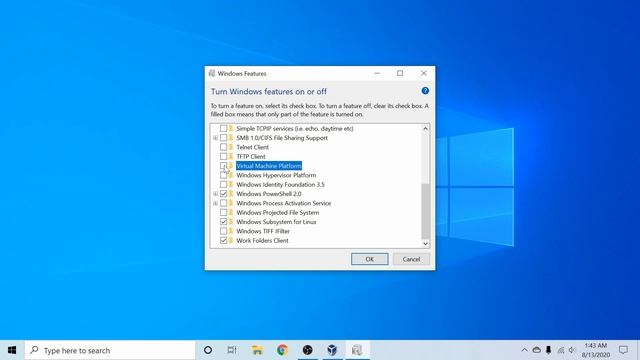
Task: Click the feature list scroll down arrow
Action: tap(425, 244)
